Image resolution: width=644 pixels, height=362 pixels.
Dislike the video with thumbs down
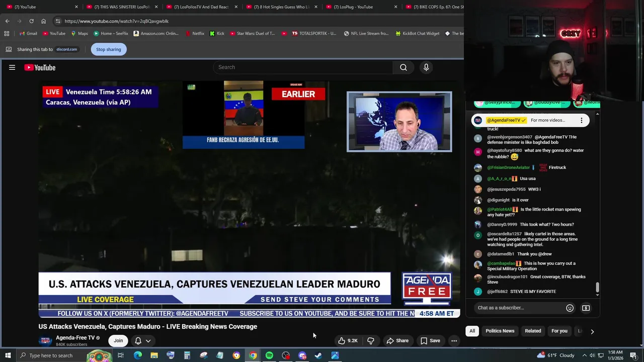click(x=371, y=341)
